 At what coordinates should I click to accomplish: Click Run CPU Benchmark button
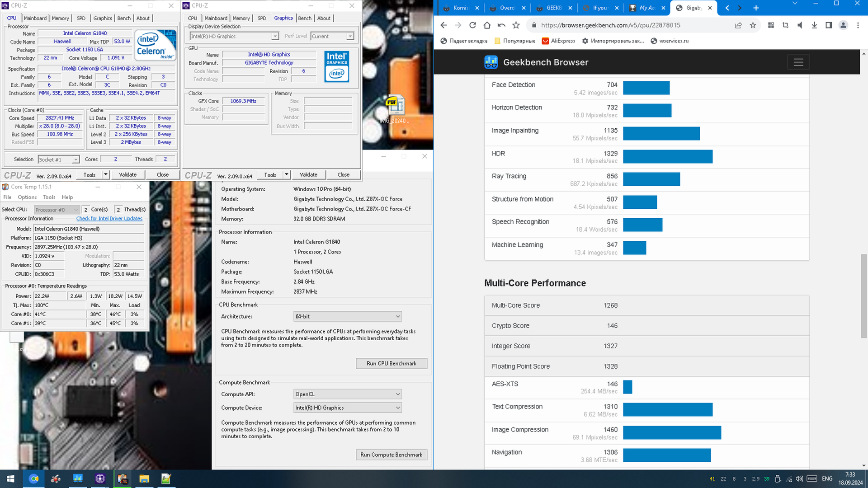[391, 363]
